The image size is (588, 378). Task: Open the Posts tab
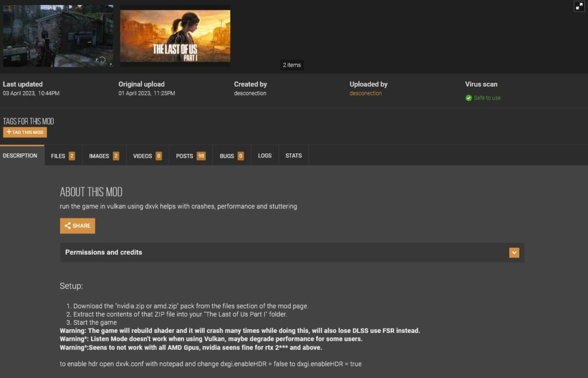[190, 156]
